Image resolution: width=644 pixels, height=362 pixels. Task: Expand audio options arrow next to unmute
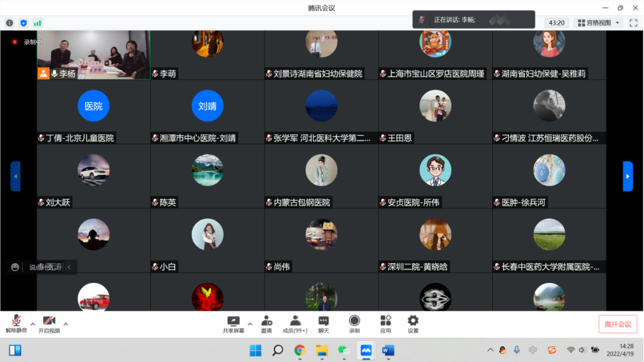tap(33, 324)
